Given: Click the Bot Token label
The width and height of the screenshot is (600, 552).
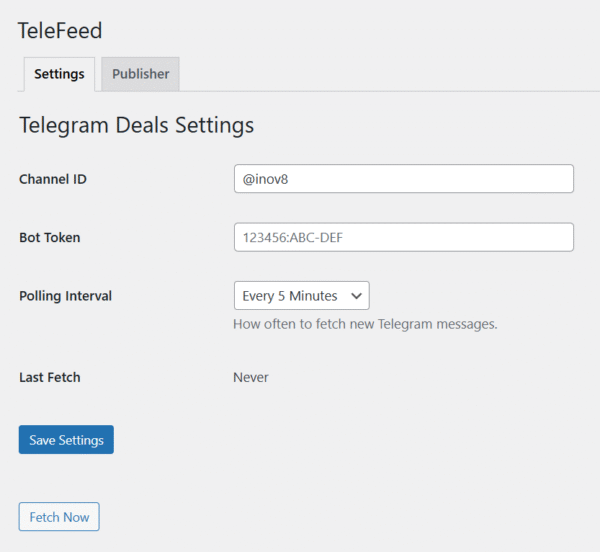Looking at the screenshot, I should click(50, 238).
